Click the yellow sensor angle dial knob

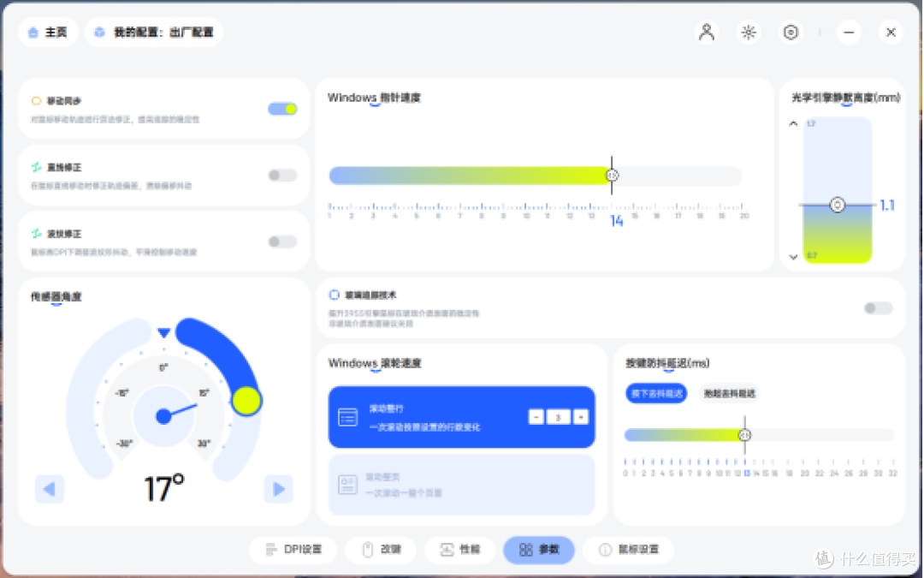247,401
